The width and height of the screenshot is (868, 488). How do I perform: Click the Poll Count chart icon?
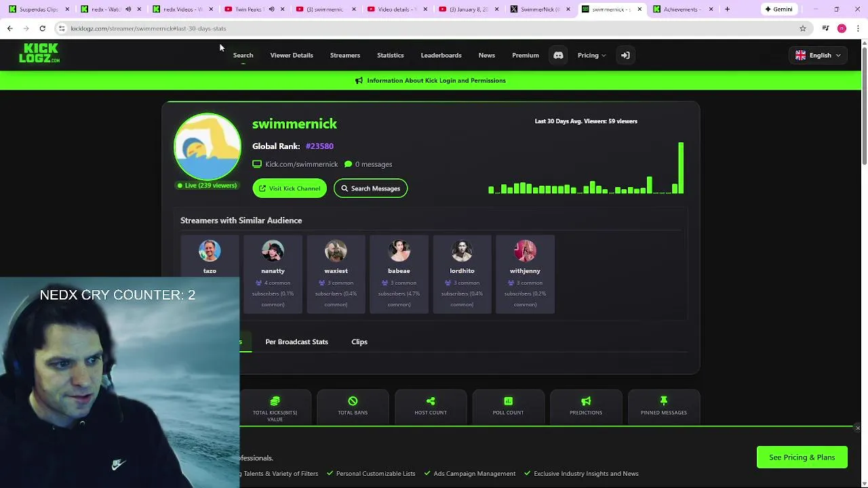click(508, 401)
